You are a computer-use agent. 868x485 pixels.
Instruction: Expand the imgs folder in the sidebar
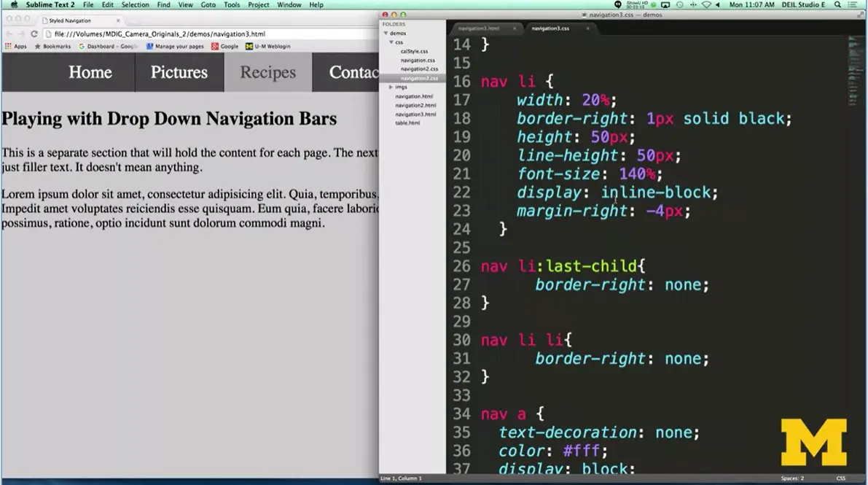tap(391, 87)
